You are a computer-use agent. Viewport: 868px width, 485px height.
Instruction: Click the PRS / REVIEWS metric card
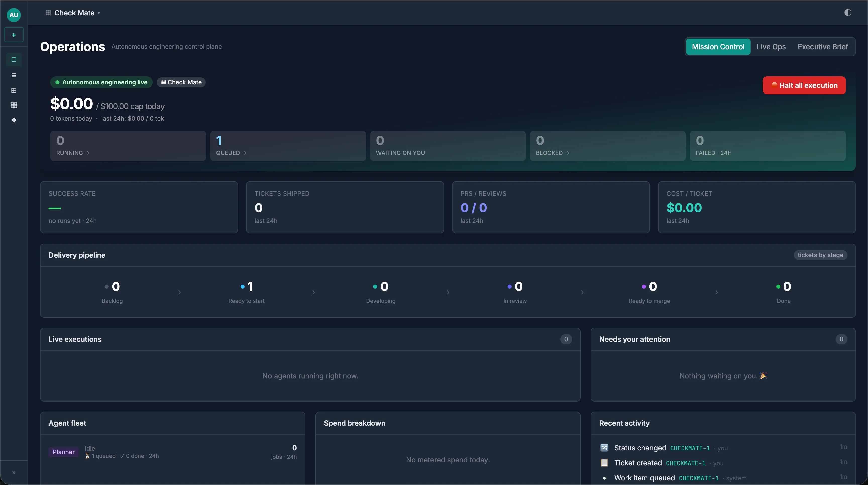point(551,207)
